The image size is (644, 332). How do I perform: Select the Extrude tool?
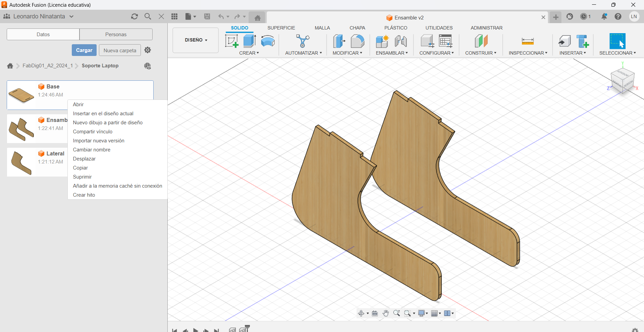tap(250, 41)
